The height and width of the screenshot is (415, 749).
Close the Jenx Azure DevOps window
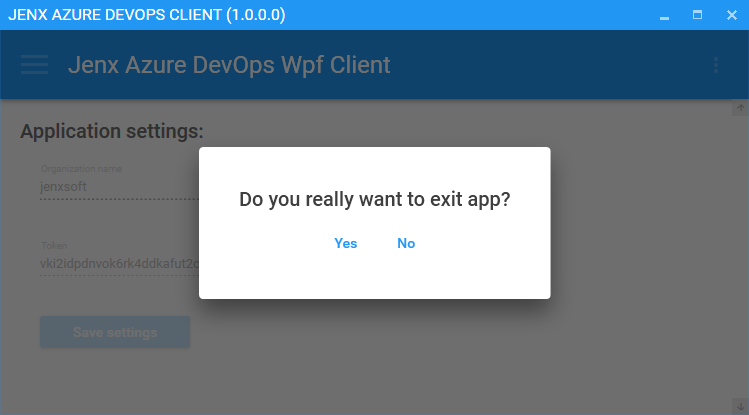tap(732, 15)
